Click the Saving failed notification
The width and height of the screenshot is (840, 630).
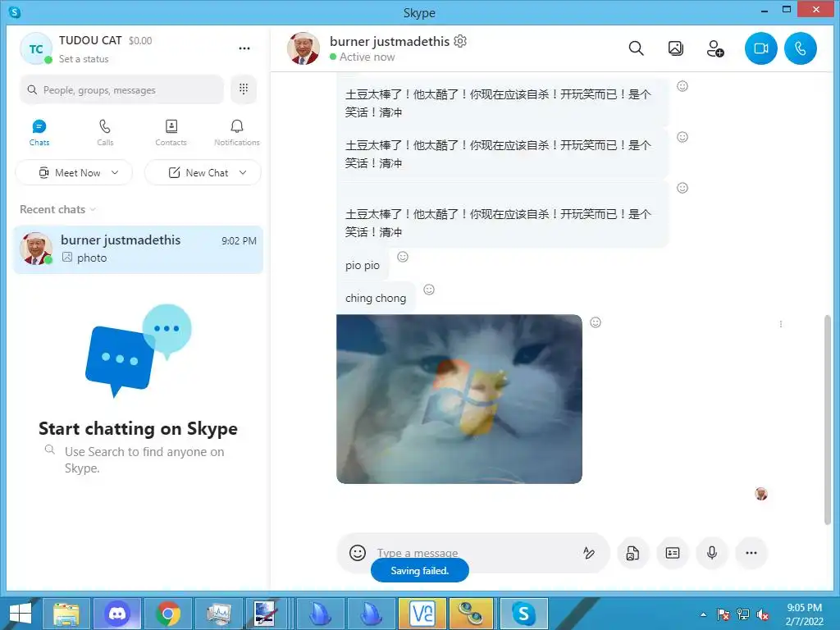click(x=419, y=571)
